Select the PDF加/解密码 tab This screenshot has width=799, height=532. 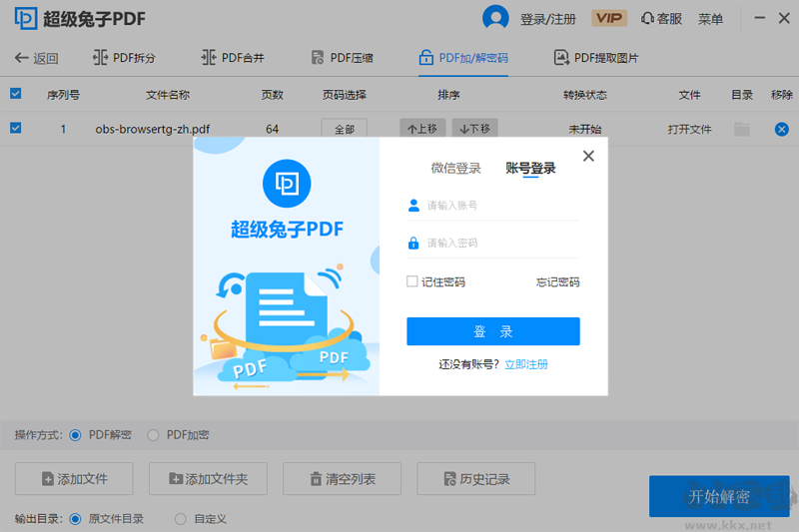click(463, 58)
